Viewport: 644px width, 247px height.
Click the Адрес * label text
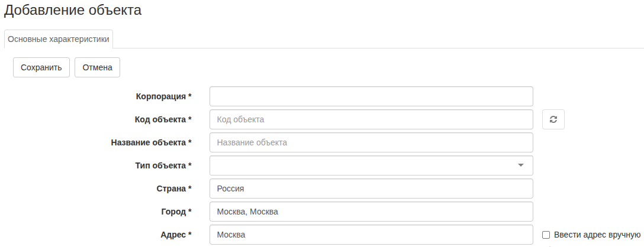point(176,235)
